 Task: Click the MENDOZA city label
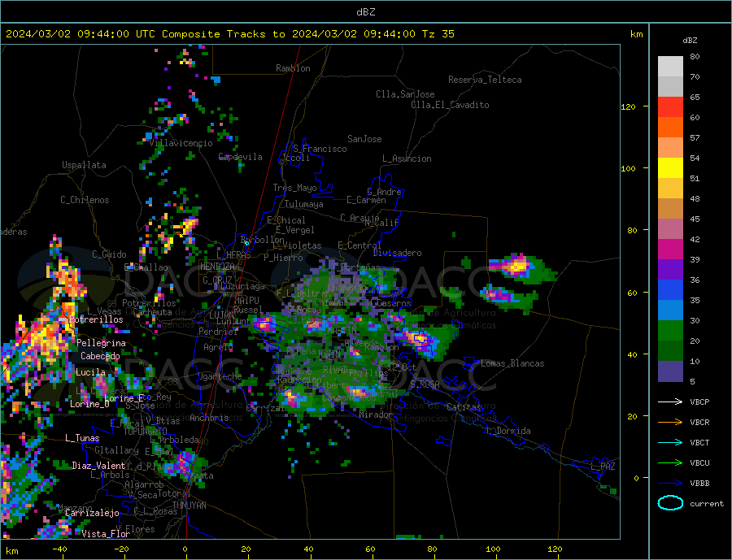[217, 267]
